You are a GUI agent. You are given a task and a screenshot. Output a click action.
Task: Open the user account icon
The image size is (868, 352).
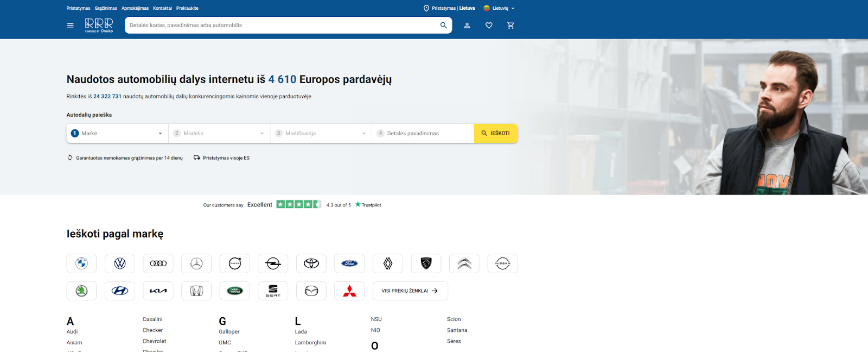click(467, 26)
